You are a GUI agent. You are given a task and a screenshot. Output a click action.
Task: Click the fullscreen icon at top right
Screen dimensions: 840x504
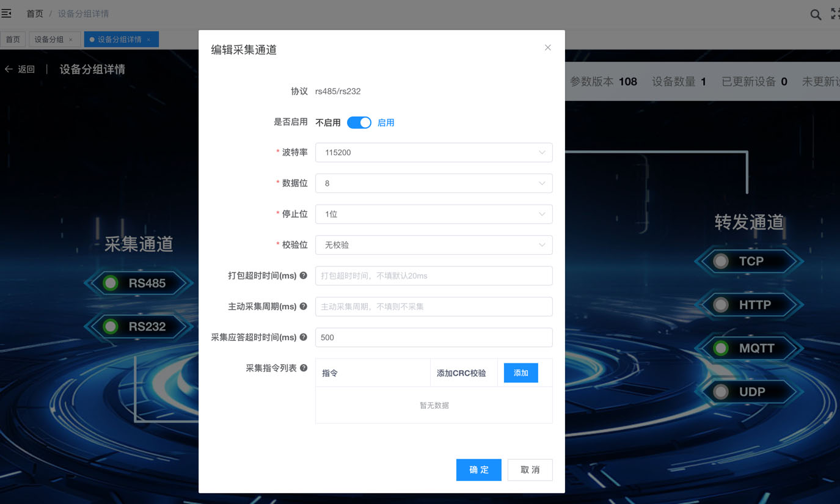coord(835,14)
